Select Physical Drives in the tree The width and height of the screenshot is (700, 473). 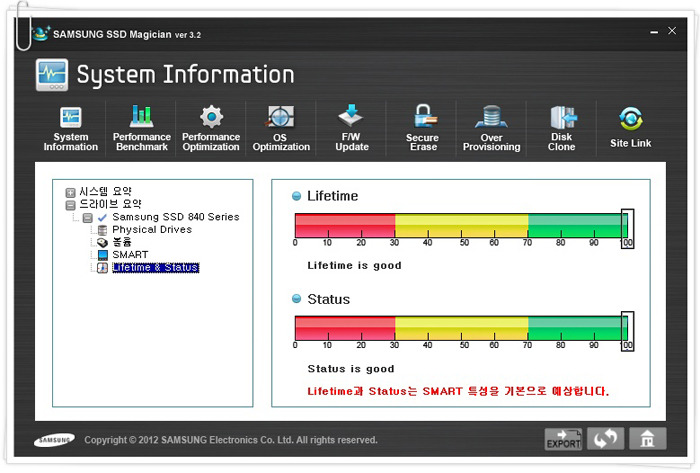[152, 229]
